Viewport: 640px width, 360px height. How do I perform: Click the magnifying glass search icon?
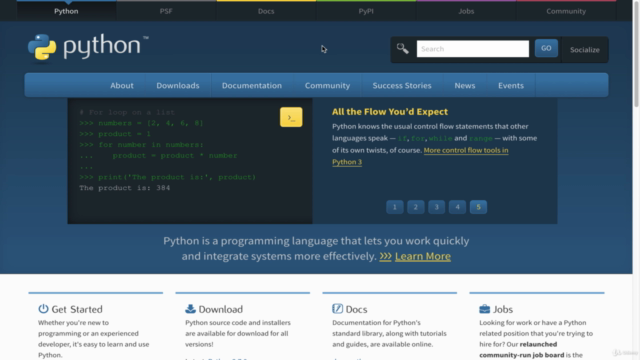point(402,49)
